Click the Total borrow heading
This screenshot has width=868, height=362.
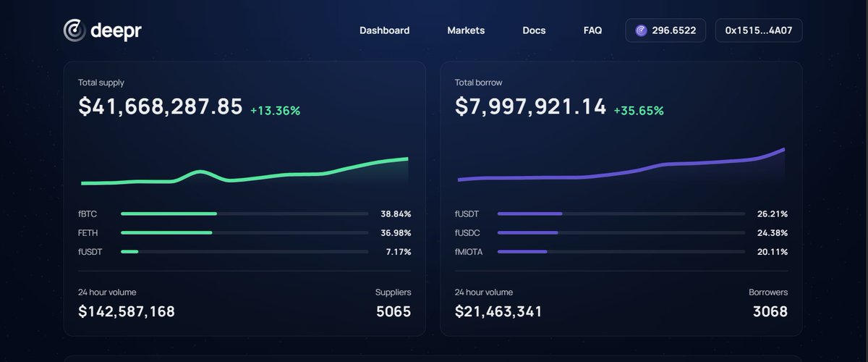pyautogui.click(x=479, y=83)
